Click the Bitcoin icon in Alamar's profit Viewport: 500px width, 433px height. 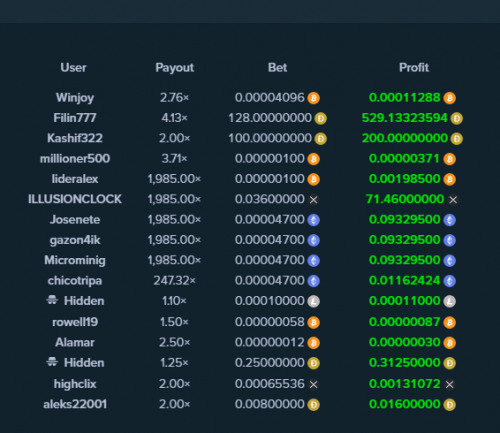point(449,343)
